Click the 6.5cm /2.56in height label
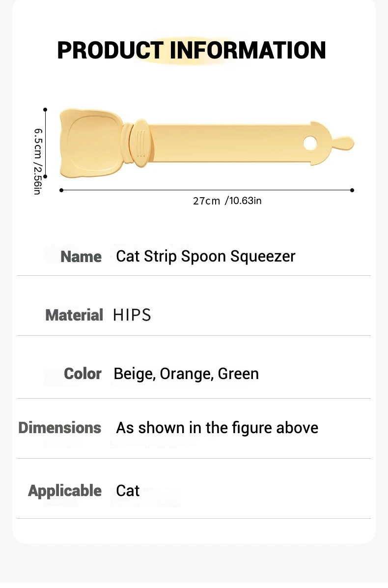The height and width of the screenshot is (588, 388). click(37, 161)
